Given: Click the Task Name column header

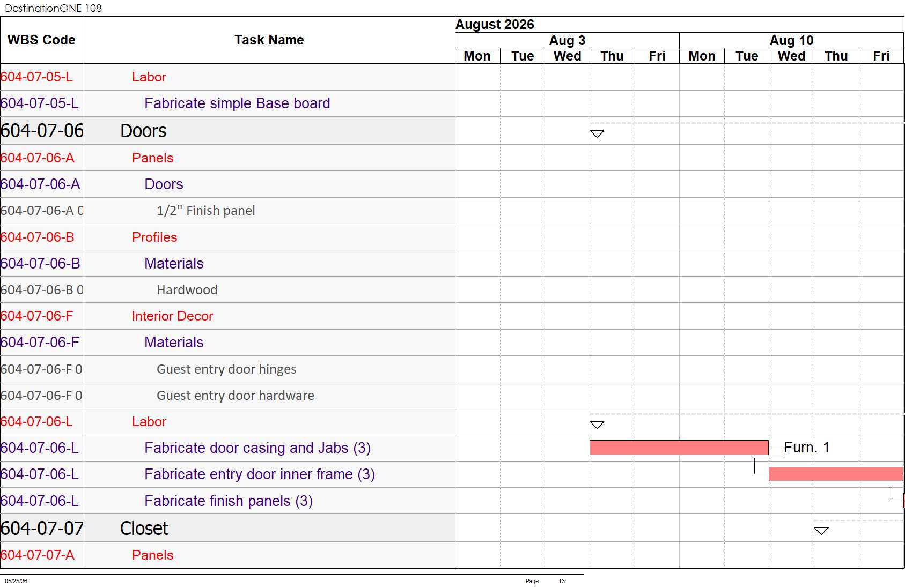Looking at the screenshot, I should pos(269,40).
